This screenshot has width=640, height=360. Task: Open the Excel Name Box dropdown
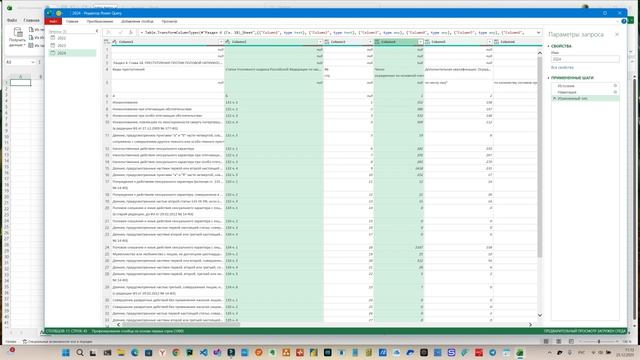33,62
